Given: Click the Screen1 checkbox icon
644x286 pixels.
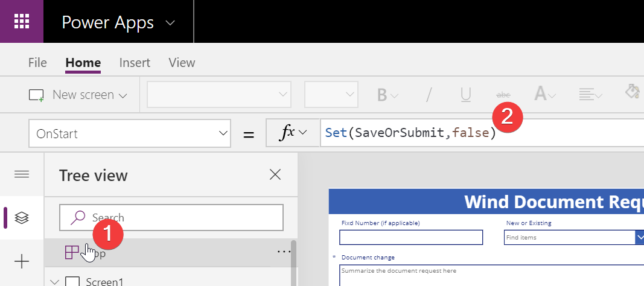Looking at the screenshot, I should [x=72, y=281].
